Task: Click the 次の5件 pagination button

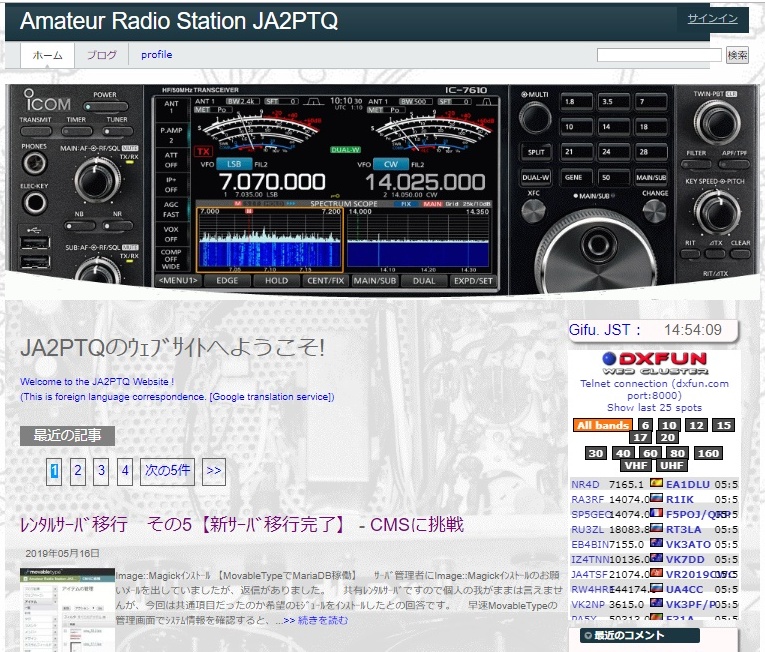Action: pyautogui.click(x=167, y=471)
